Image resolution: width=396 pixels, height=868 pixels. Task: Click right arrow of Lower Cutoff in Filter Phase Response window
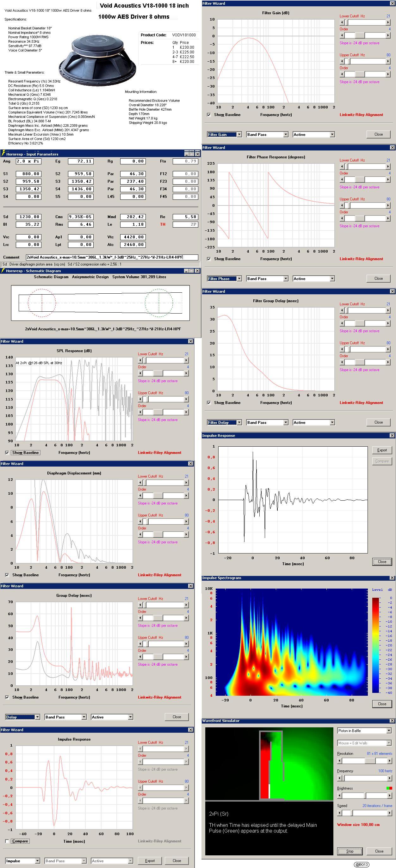(388, 167)
